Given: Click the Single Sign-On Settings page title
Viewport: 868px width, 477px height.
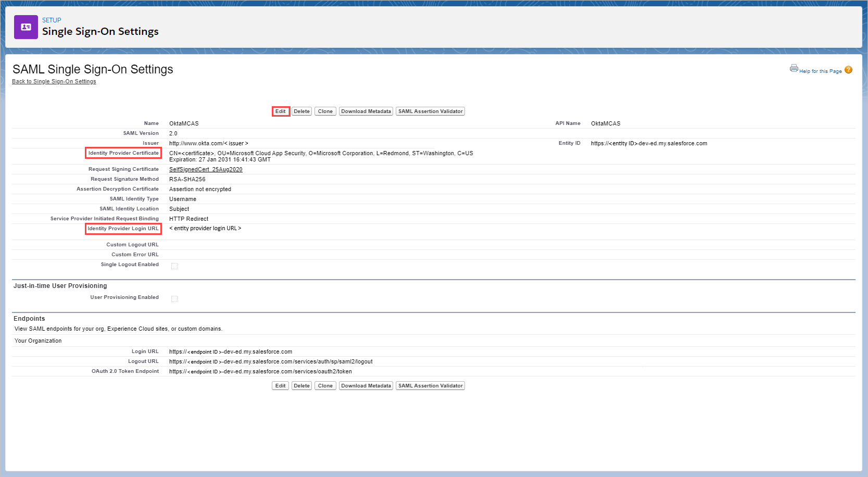Looking at the screenshot, I should pos(101,31).
